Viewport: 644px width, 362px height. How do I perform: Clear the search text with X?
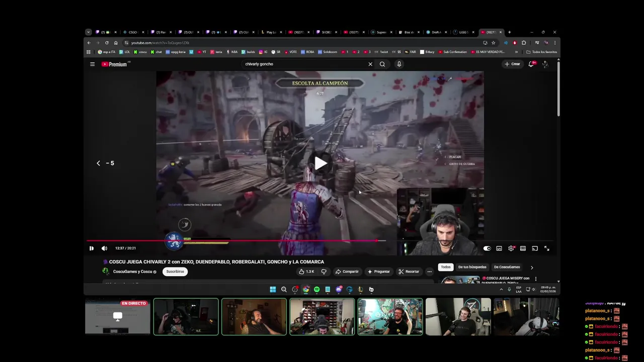coord(370,64)
